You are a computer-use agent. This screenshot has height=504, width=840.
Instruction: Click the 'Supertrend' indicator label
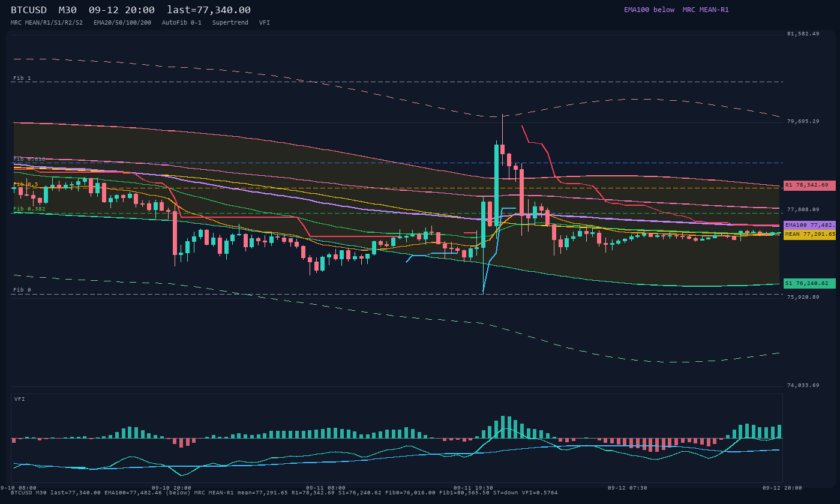click(x=230, y=22)
